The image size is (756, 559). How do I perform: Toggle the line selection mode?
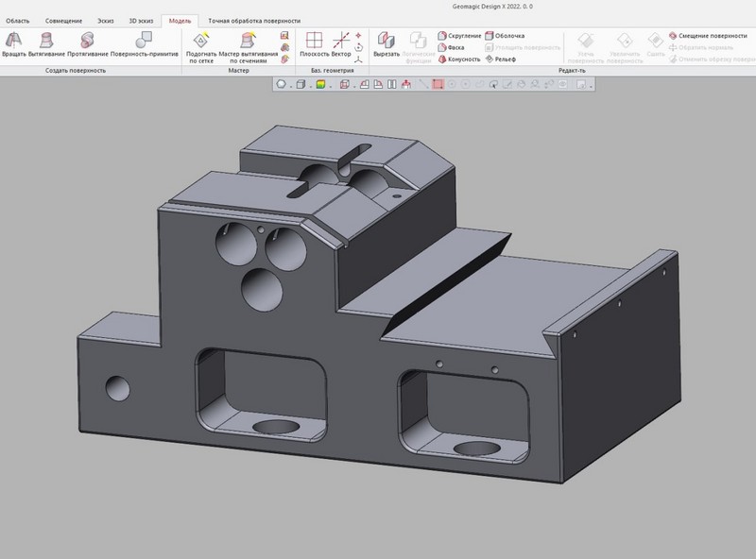[x=423, y=84]
